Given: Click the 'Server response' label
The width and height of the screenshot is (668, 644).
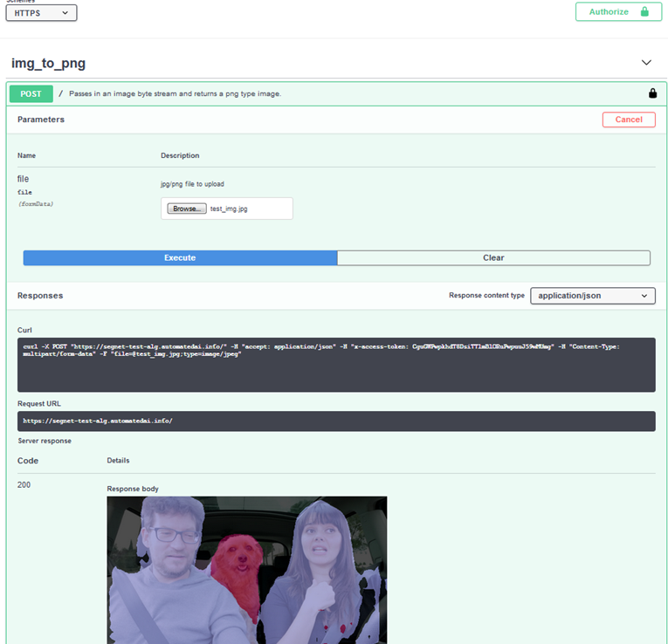Looking at the screenshot, I should click(x=45, y=441).
